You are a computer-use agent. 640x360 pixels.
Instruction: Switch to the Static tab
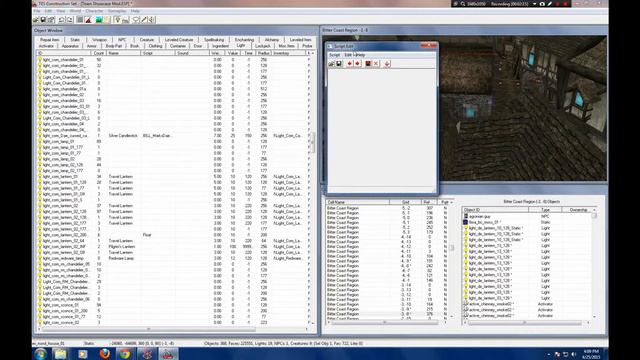[75, 40]
